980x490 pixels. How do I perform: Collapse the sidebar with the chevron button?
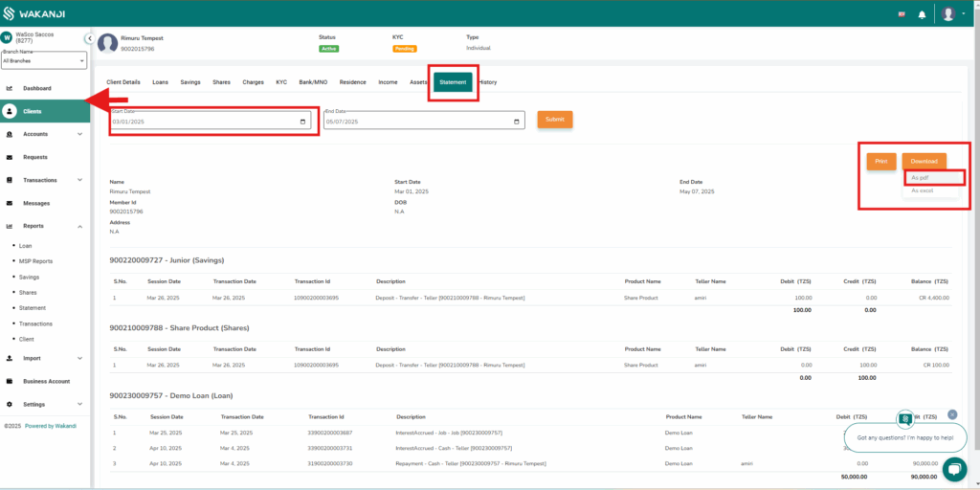(89, 38)
